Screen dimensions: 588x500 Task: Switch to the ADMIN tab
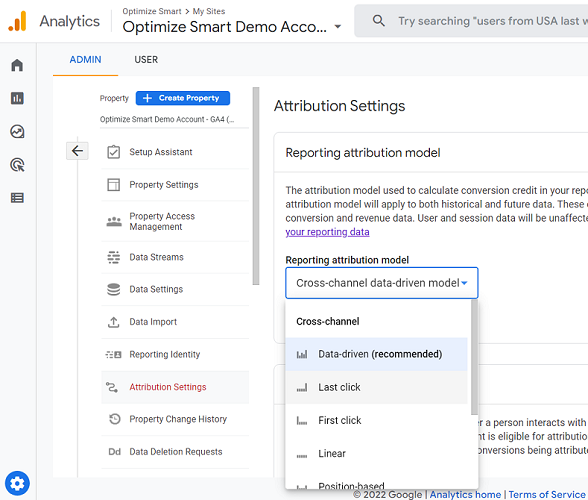click(85, 60)
